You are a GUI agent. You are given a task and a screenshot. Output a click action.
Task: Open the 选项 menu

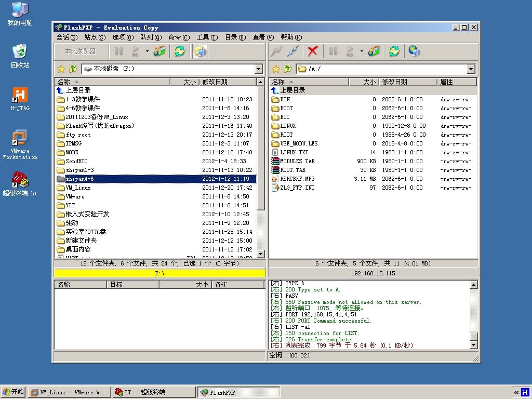(x=123, y=37)
